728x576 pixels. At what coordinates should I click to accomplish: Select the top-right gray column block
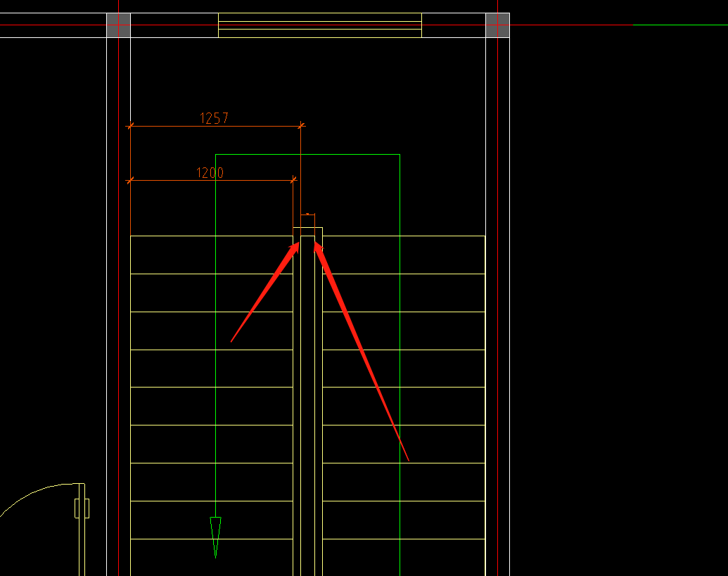(498, 25)
